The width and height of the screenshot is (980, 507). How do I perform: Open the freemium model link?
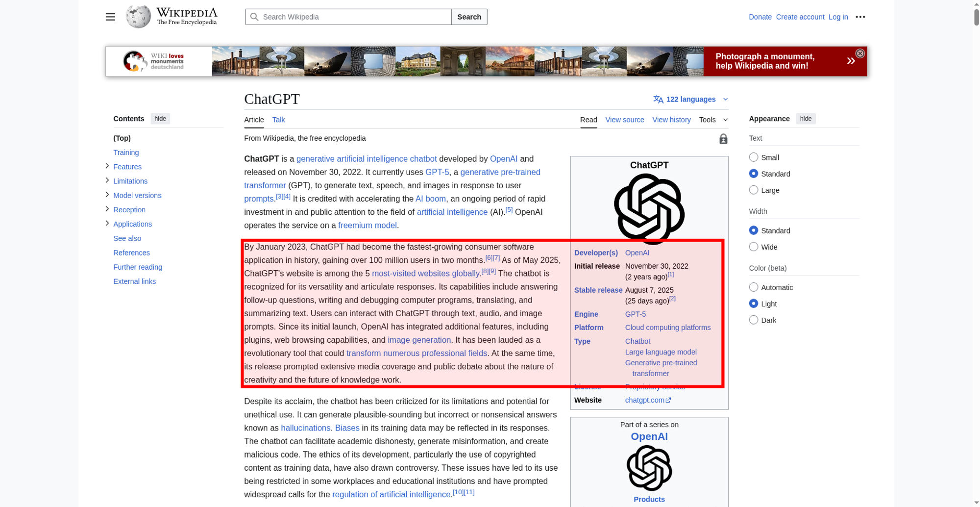pos(367,225)
